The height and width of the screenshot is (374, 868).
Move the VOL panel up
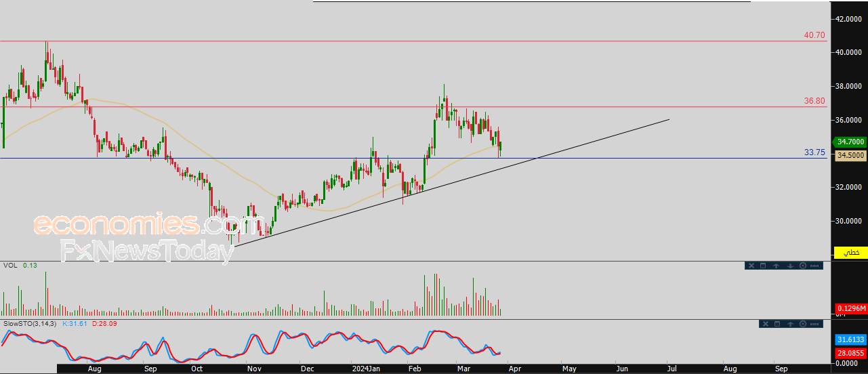[776, 266]
